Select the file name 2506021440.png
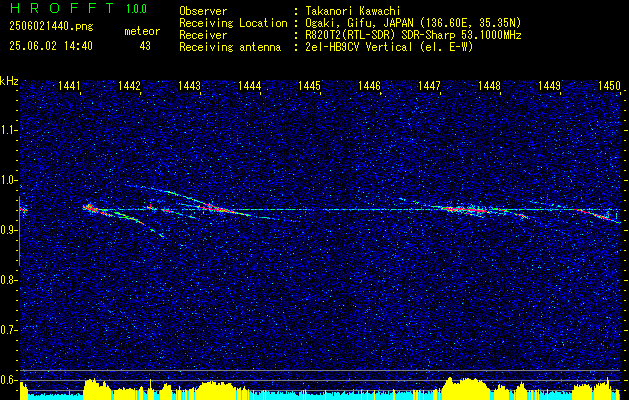629x400 pixels. click(x=51, y=27)
